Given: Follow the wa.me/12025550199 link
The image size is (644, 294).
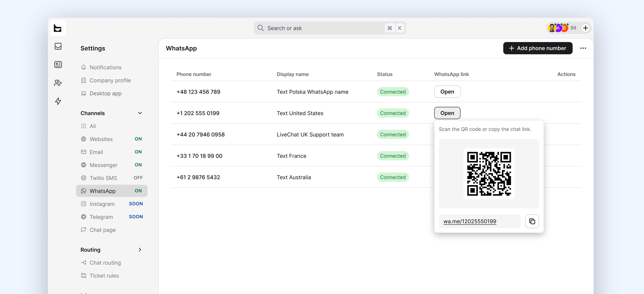Looking at the screenshot, I should pos(470,221).
